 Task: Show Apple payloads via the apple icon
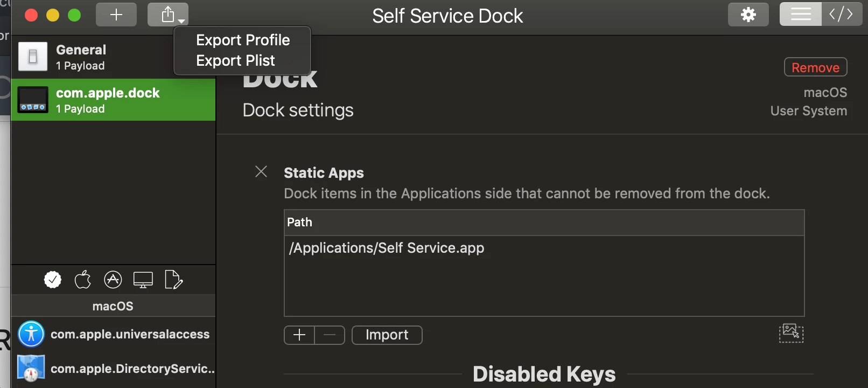tap(82, 280)
